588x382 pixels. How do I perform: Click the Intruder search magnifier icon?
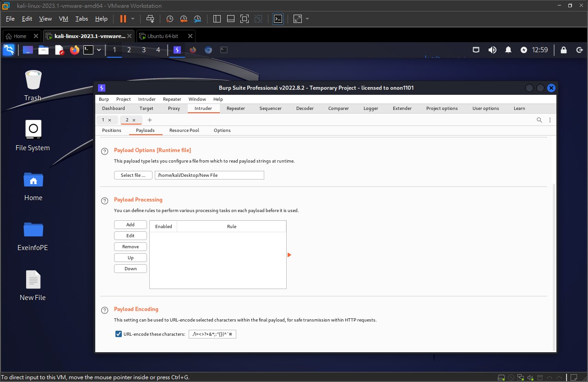[539, 120]
